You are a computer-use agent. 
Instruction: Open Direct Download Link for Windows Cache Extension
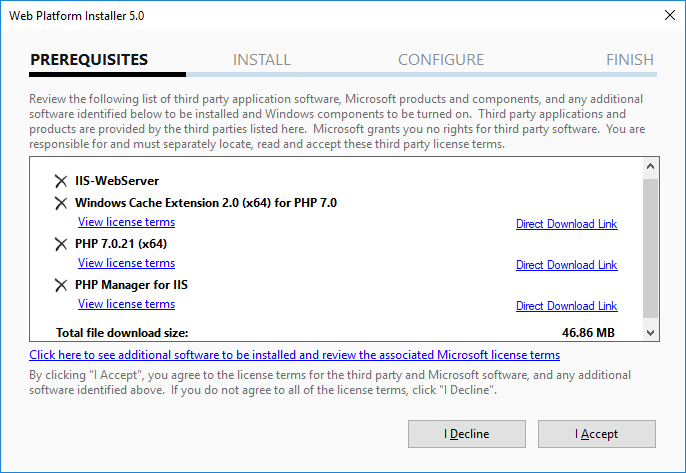click(567, 224)
